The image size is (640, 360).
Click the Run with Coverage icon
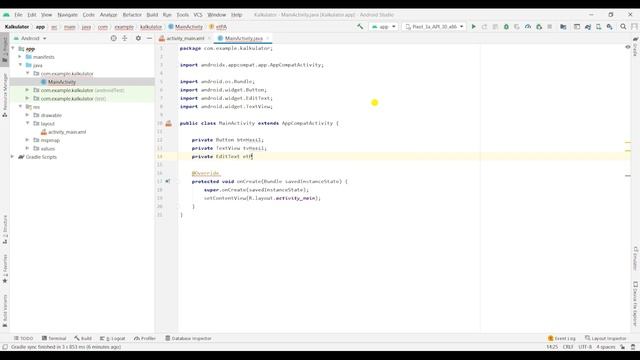[x=517, y=27]
